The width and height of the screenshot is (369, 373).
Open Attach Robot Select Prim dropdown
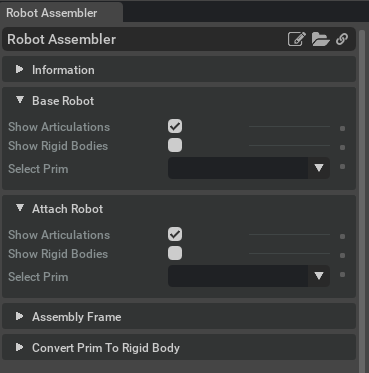(249, 276)
